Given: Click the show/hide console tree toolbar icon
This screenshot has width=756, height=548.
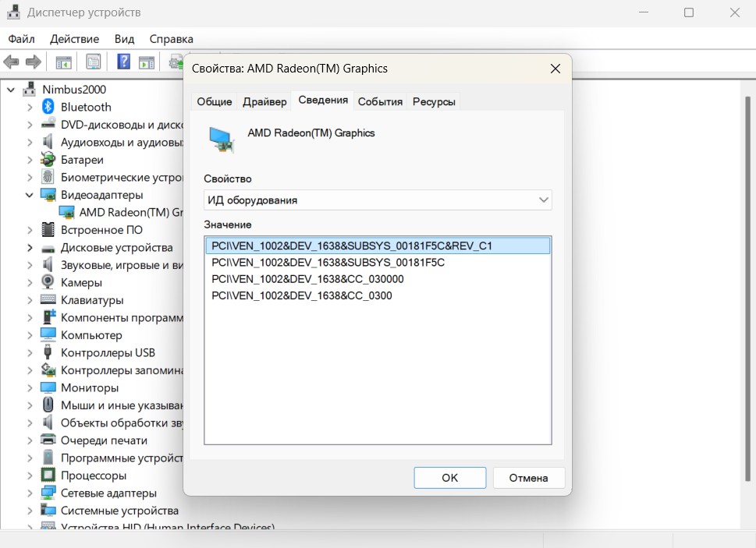Looking at the screenshot, I should point(64,62).
